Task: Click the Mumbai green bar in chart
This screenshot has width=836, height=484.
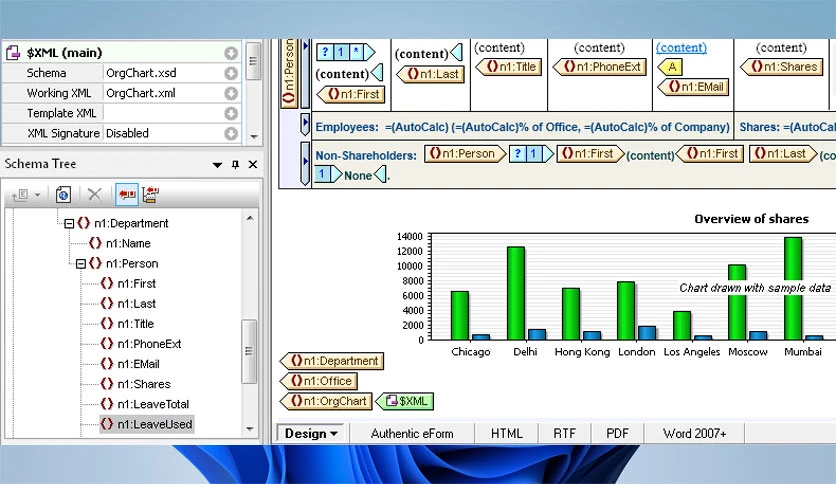Action: point(793,288)
